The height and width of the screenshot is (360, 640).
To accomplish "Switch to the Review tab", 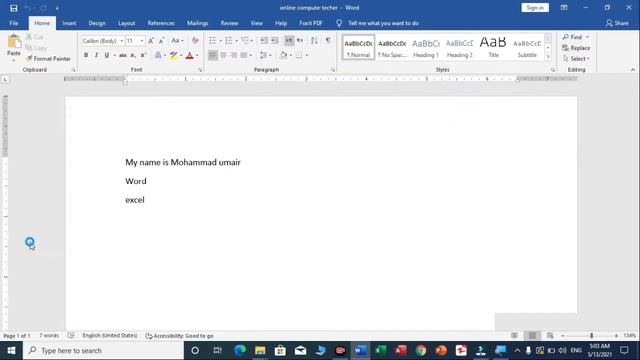I will point(229,23).
